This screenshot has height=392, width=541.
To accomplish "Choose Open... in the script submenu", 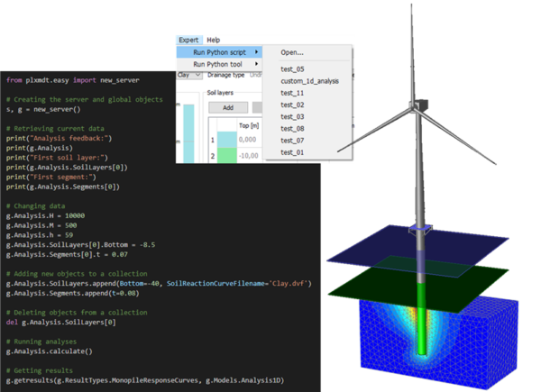I will [x=292, y=52].
